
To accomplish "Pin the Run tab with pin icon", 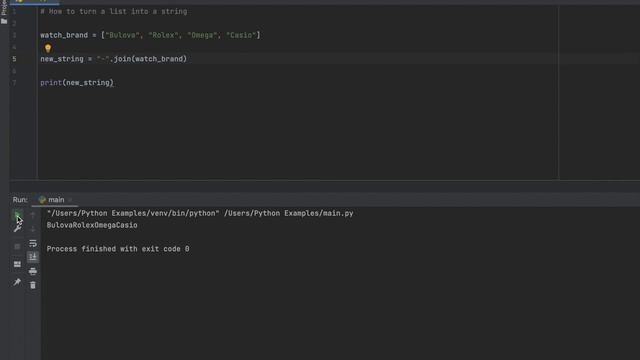I will tap(17, 282).
